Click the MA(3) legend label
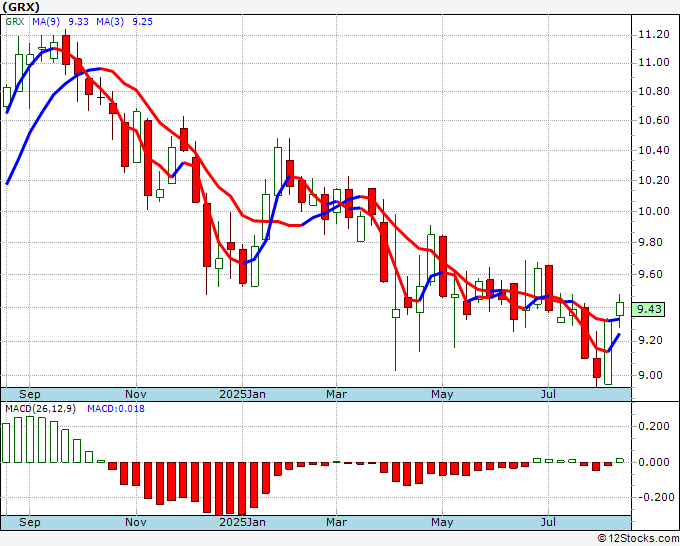This screenshot has width=680, height=546. tap(110, 22)
